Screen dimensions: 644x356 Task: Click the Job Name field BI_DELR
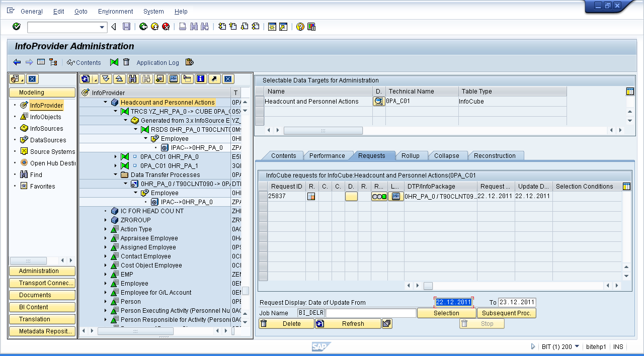[311, 313]
